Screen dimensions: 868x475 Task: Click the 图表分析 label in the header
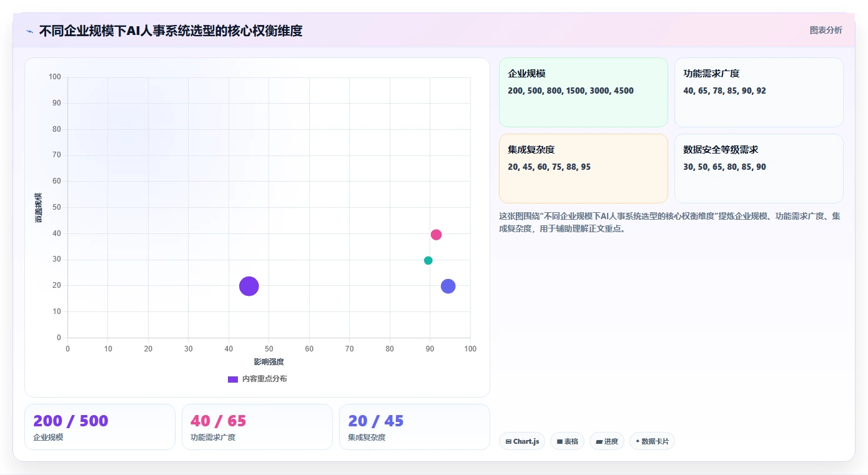coord(826,30)
